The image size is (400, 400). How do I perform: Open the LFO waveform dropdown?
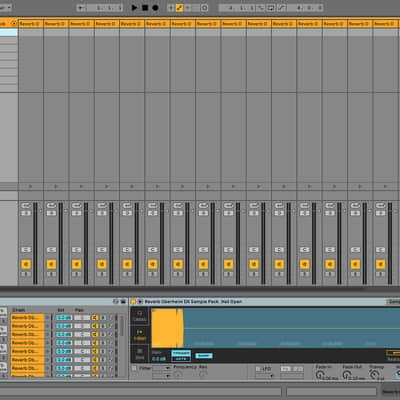click(x=264, y=376)
